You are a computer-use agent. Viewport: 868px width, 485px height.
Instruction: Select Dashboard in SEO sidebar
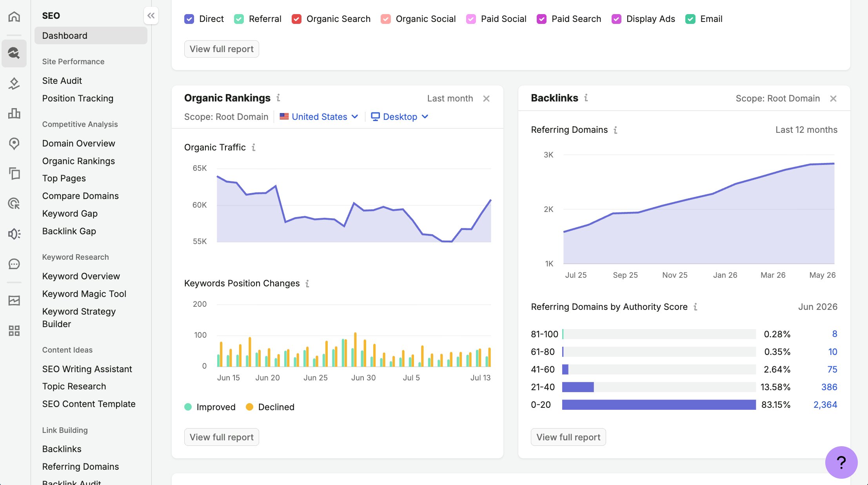91,36
